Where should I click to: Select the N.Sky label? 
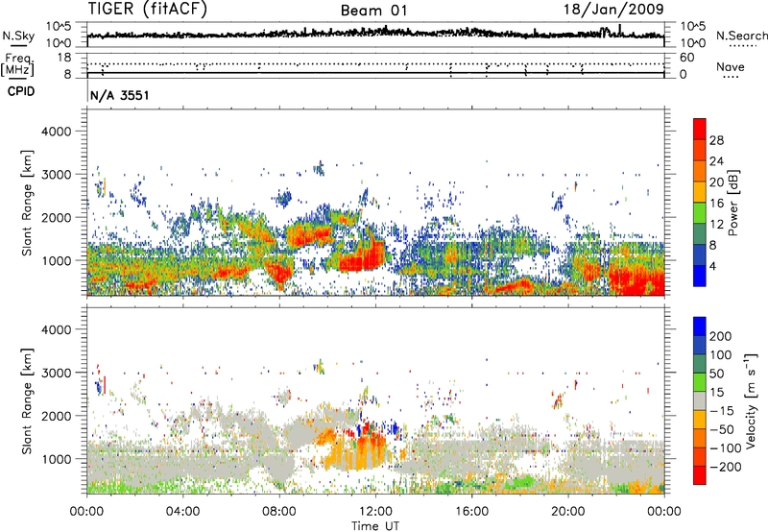pyautogui.click(x=18, y=36)
